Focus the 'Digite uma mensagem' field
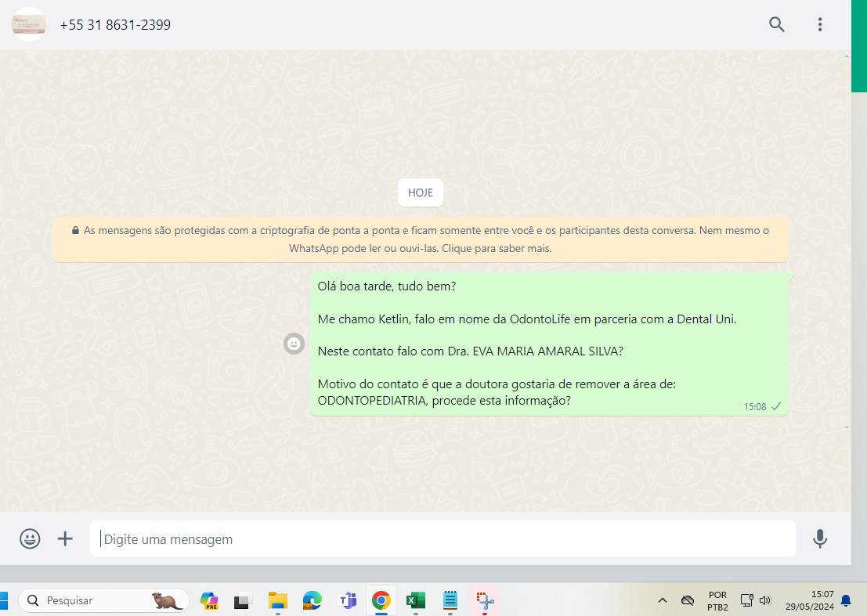Screen dimensions: 867x616 coord(443,539)
